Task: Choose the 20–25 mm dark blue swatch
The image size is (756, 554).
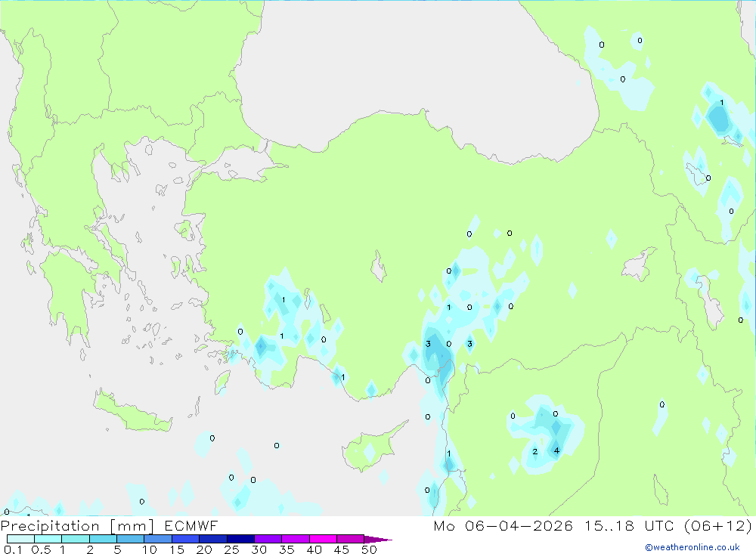Action: (212, 539)
